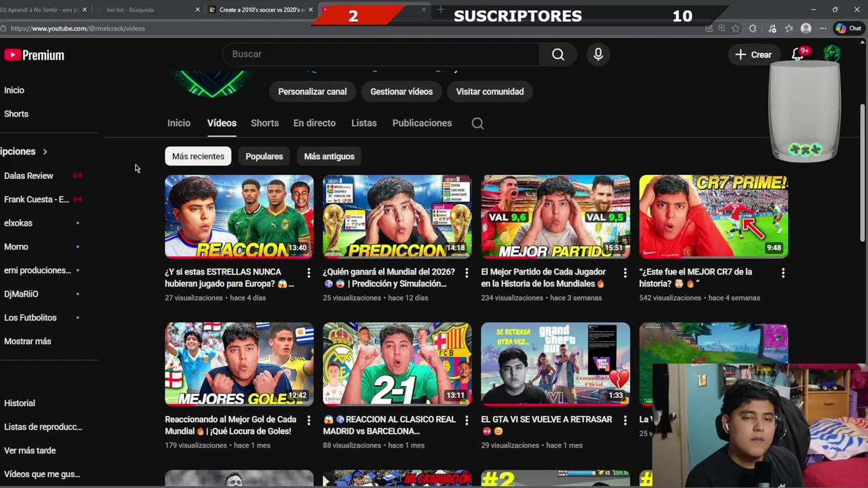Close the Aprendí a No Sentir tab
868x488 pixels.
85,9
